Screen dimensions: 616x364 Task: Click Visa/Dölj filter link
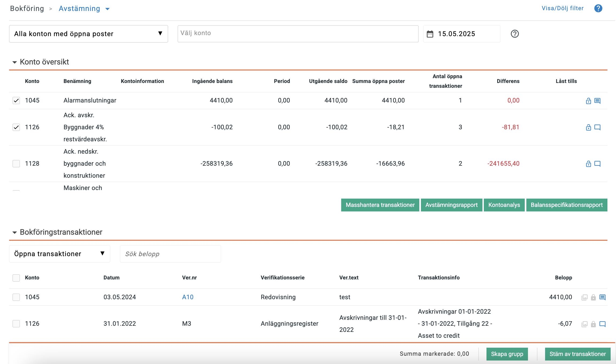(562, 8)
